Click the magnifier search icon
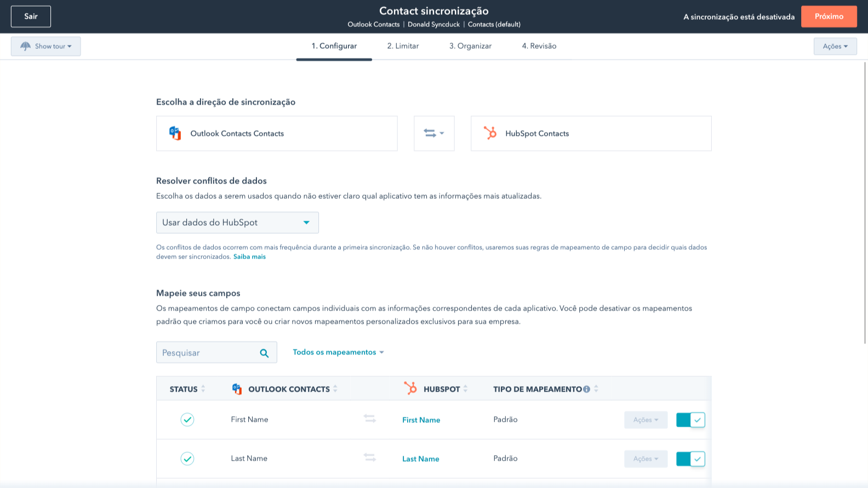Viewport: 868px width, 488px height. coord(264,353)
